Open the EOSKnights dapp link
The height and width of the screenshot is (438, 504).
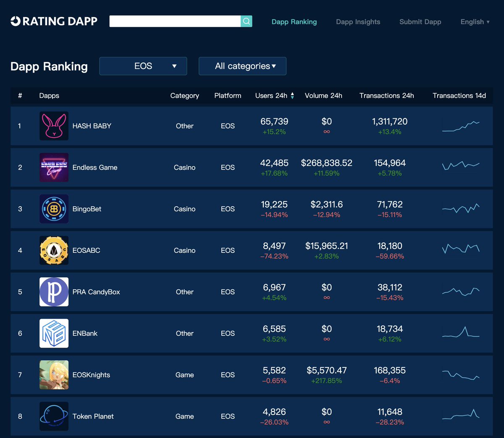coord(91,375)
